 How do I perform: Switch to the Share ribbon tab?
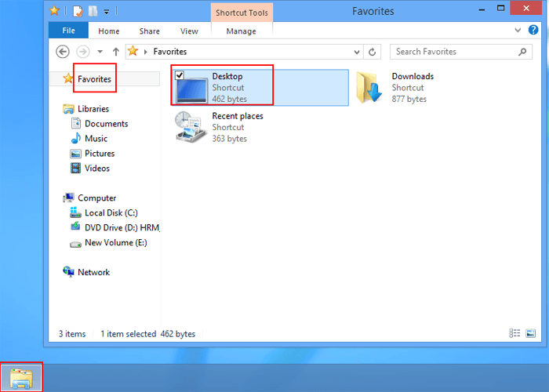click(150, 31)
